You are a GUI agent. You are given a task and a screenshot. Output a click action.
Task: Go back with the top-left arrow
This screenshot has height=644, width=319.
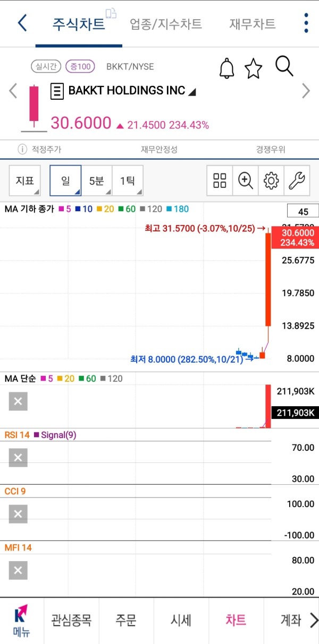tap(22, 23)
